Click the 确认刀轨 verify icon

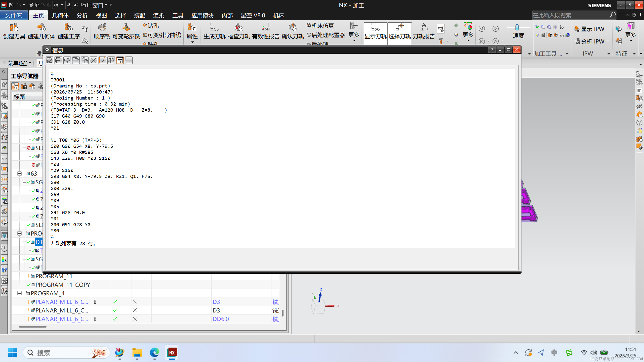pyautogui.click(x=293, y=31)
